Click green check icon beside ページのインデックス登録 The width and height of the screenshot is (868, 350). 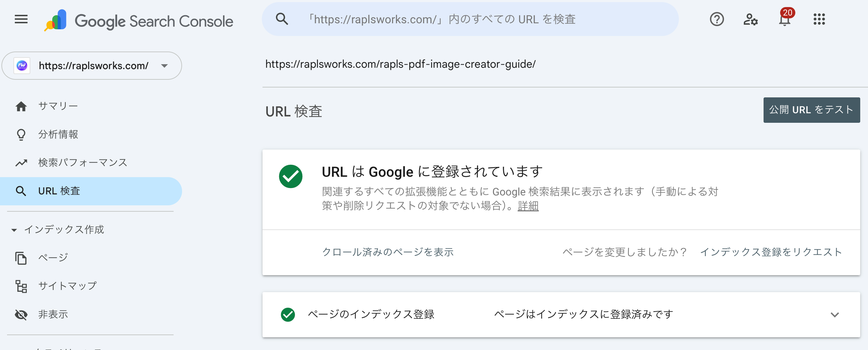coord(288,315)
